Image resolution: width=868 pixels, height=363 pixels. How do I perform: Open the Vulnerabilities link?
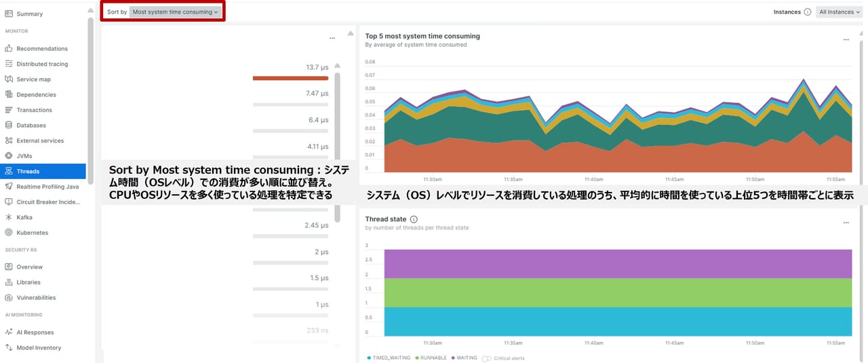[36, 298]
